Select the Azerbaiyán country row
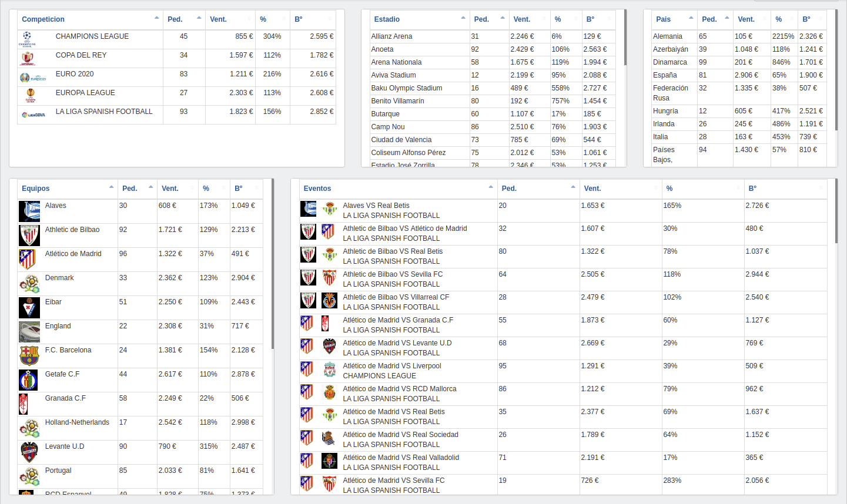Viewport: 847px width, 504px height. [x=739, y=49]
